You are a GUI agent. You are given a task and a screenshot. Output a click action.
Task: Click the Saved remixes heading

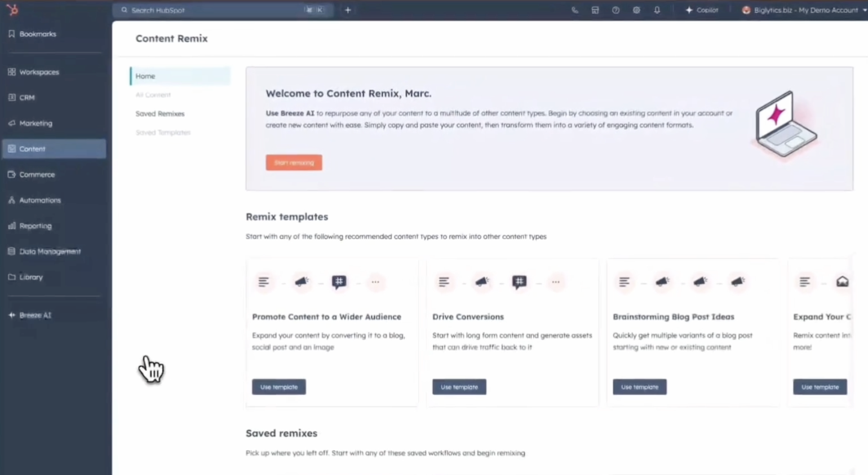point(282,433)
